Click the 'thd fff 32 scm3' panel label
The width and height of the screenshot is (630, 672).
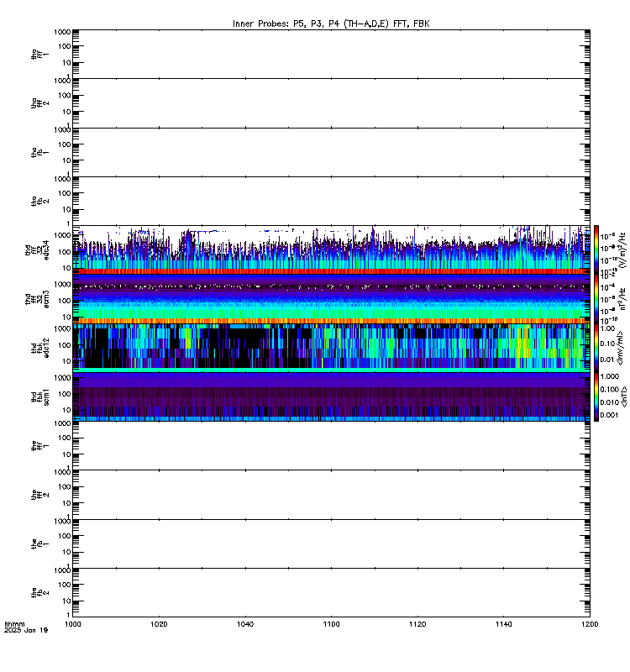[x=37, y=299]
